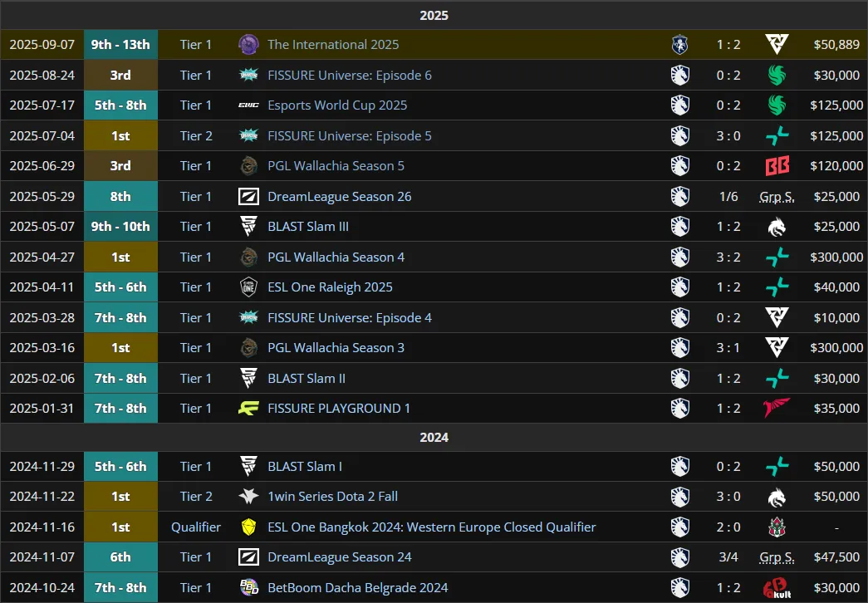Click Tier 2 in FISSURE Universe: Episode 5 row

pos(196,135)
